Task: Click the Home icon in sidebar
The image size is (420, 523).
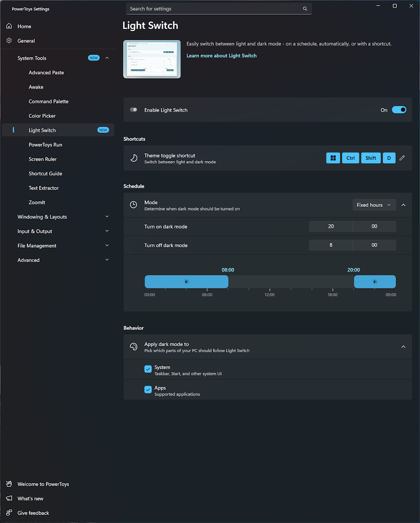Action: (9, 26)
